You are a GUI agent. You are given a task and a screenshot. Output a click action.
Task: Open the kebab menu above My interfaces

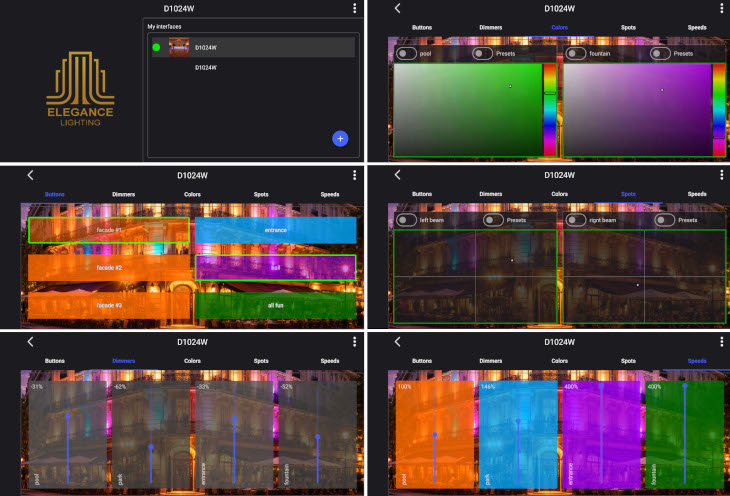coord(354,8)
